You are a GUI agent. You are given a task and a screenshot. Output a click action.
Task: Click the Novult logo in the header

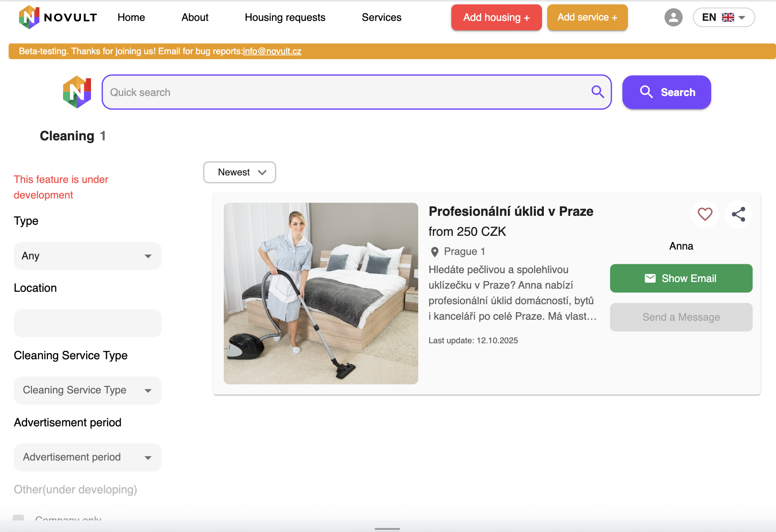click(x=58, y=17)
